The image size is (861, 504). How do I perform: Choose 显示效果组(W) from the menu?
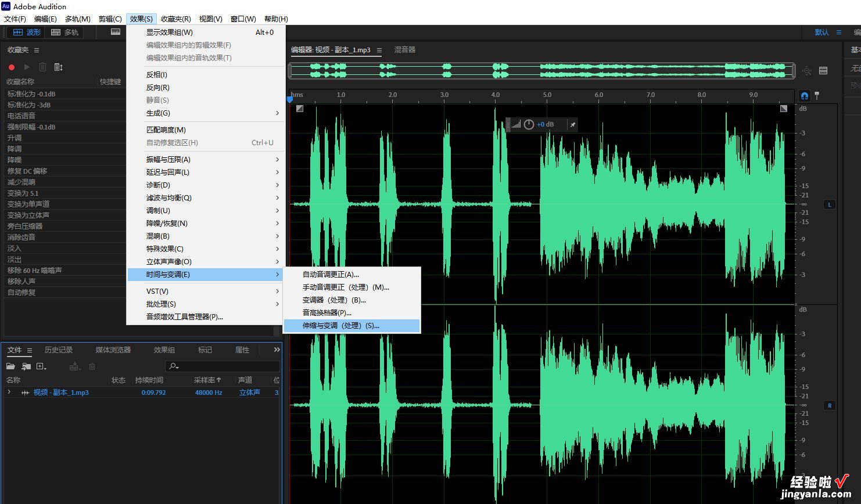click(x=206, y=33)
